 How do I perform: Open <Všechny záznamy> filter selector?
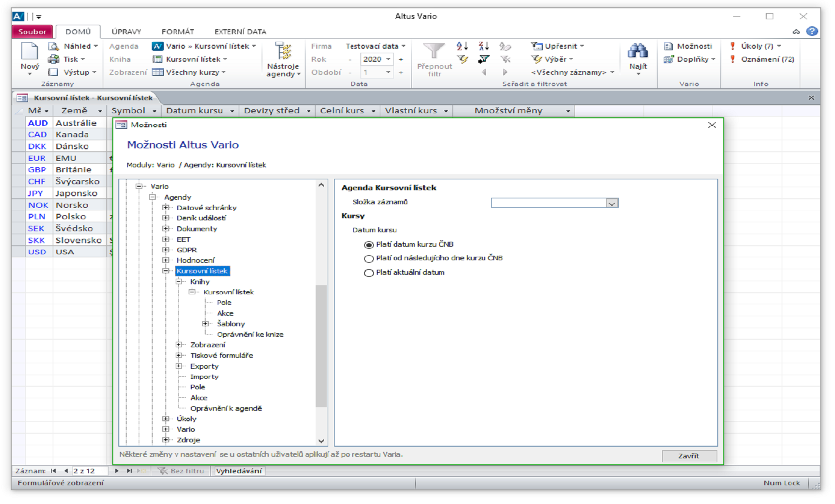click(x=572, y=72)
